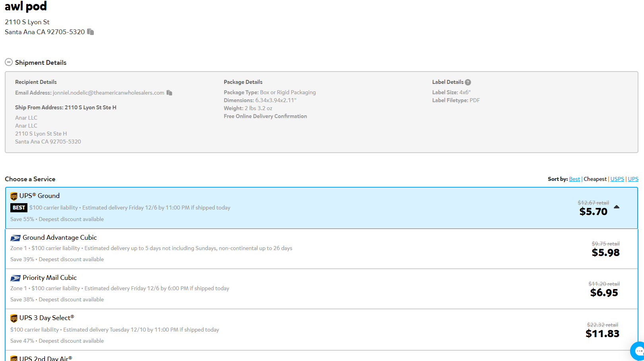The height and width of the screenshot is (361, 644).
Task: Click the Ship From Address line
Action: point(66,107)
